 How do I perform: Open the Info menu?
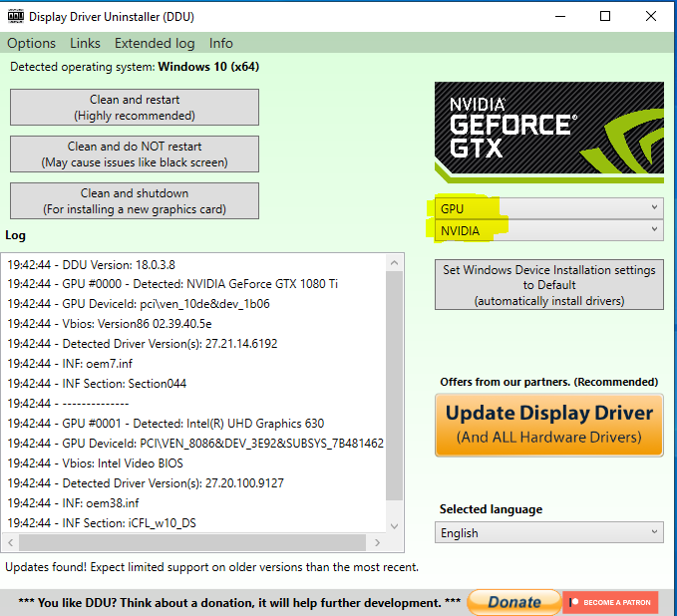click(220, 43)
